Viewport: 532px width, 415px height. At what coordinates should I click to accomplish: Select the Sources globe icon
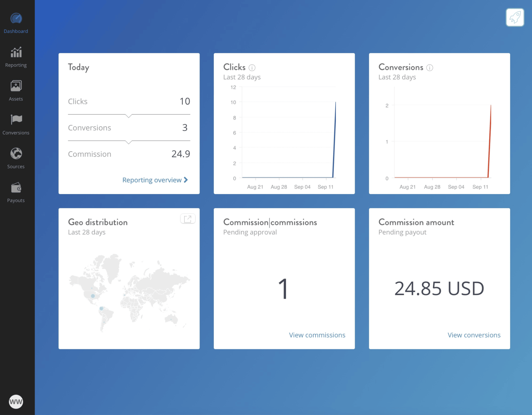[16, 154]
